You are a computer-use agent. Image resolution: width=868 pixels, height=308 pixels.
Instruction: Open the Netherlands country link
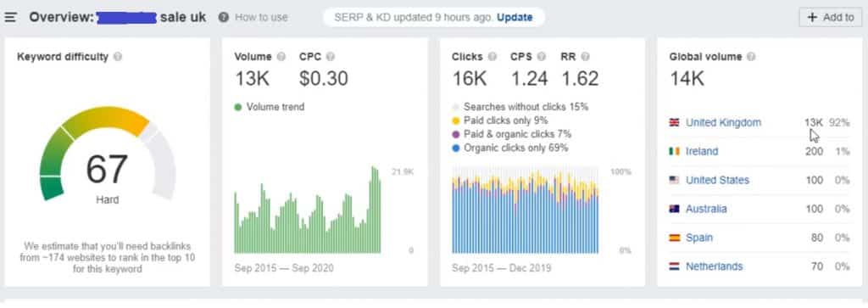pos(714,266)
